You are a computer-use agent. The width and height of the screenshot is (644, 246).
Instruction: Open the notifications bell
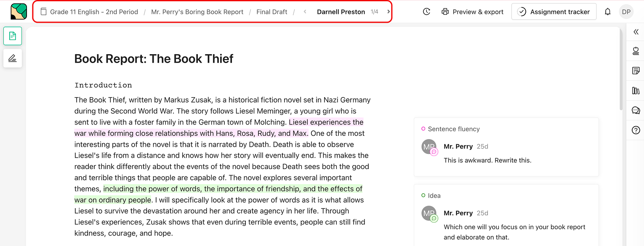point(607,12)
